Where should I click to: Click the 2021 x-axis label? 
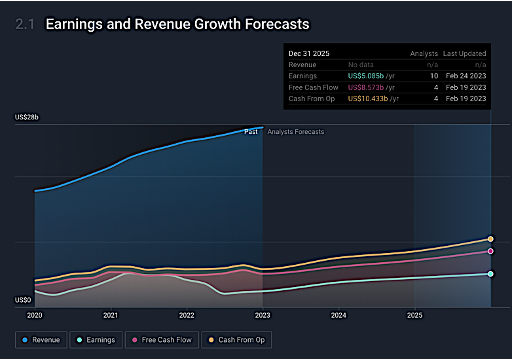[111, 315]
